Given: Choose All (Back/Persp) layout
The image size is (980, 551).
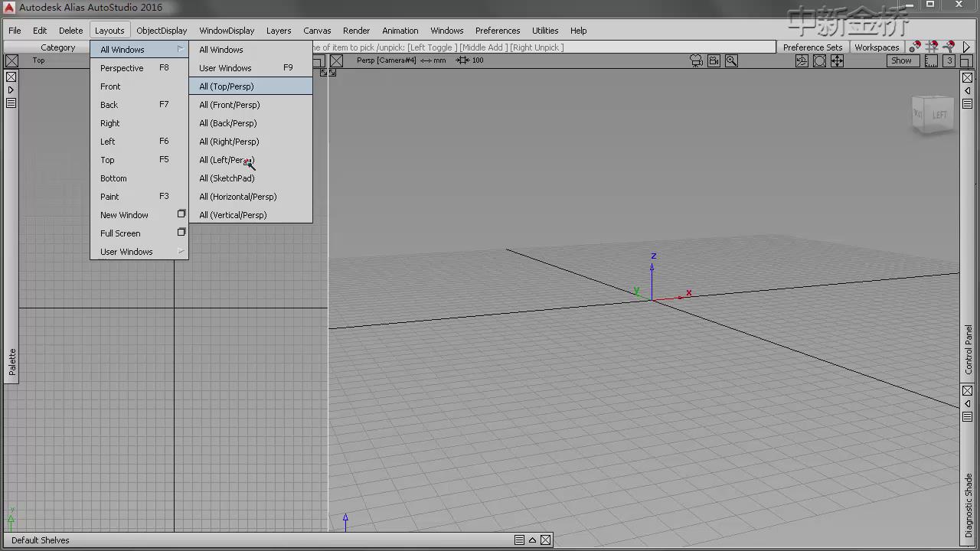Looking at the screenshot, I should click(x=251, y=123).
